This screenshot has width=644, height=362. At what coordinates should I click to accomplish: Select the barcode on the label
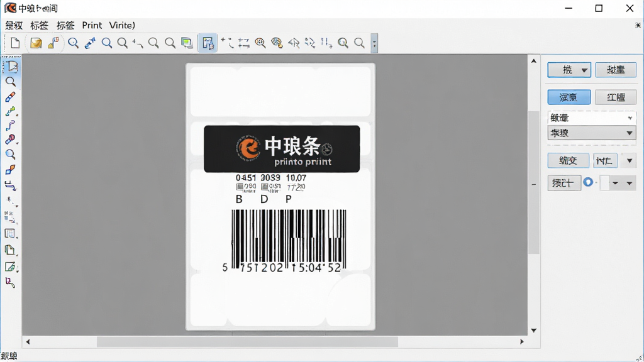(x=289, y=239)
